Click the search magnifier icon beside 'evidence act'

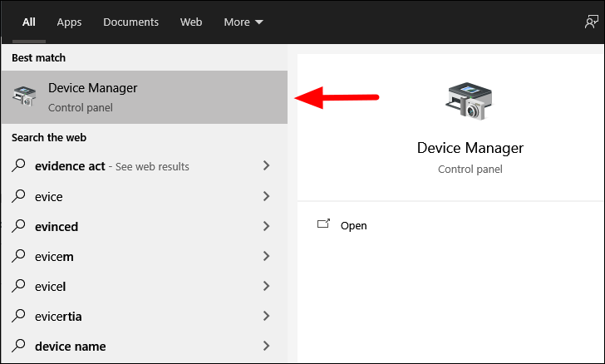pos(18,165)
